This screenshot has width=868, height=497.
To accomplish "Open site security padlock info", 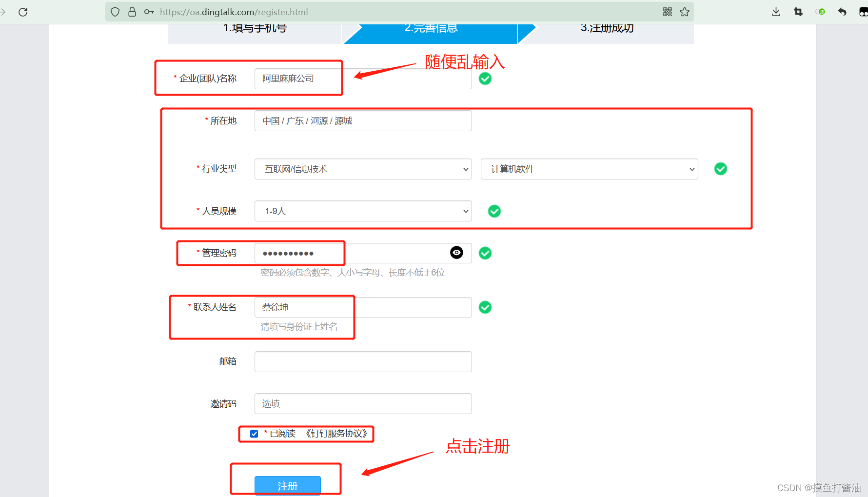I will 132,12.
